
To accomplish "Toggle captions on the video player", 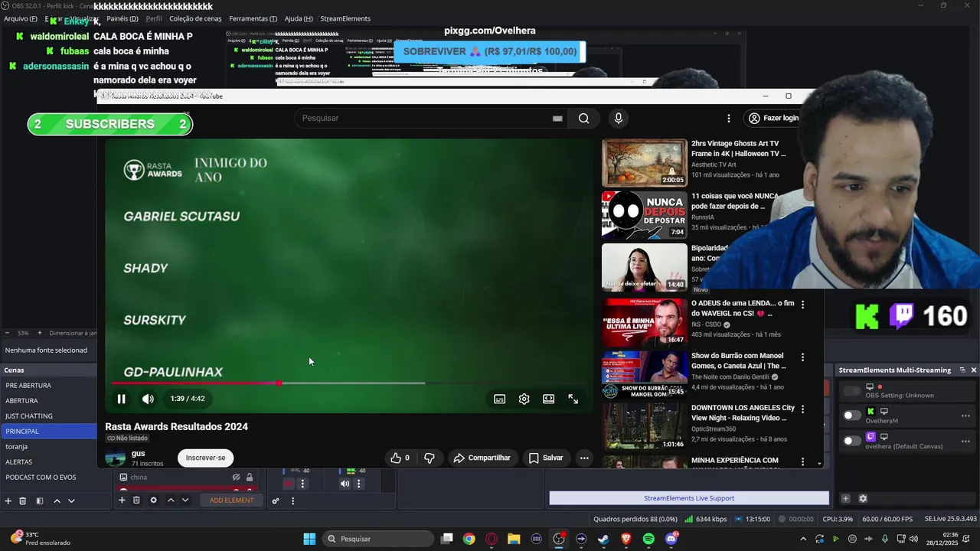I will click(499, 399).
